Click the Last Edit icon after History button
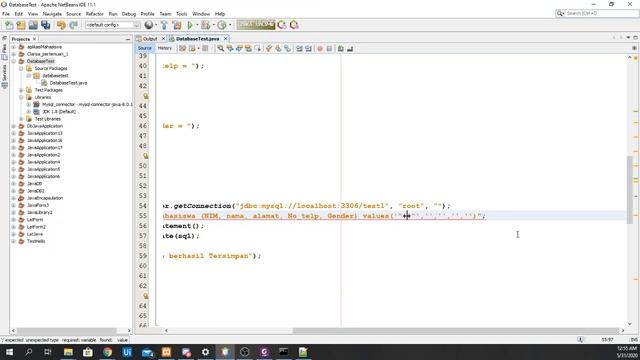The height and width of the screenshot is (360, 640). pyautogui.click(x=182, y=49)
